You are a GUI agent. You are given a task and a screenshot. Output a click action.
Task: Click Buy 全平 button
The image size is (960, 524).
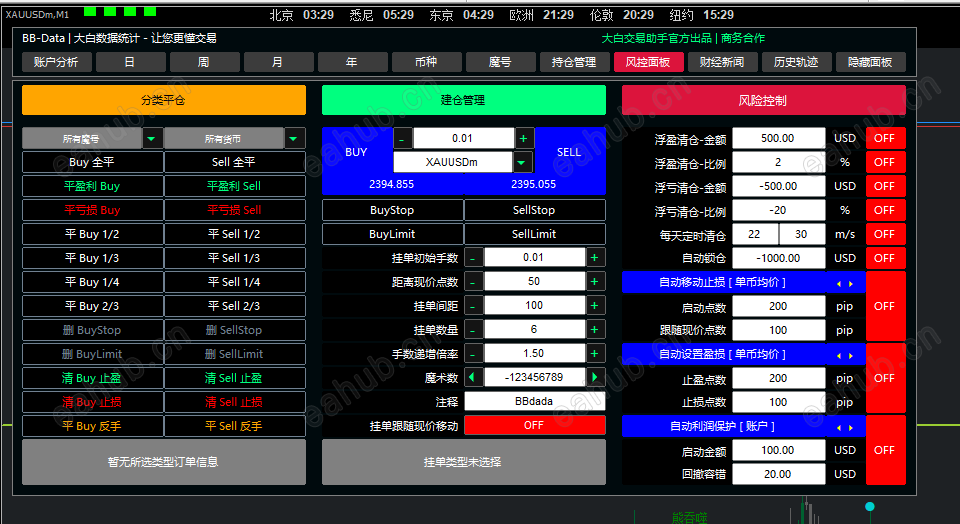pos(92,162)
